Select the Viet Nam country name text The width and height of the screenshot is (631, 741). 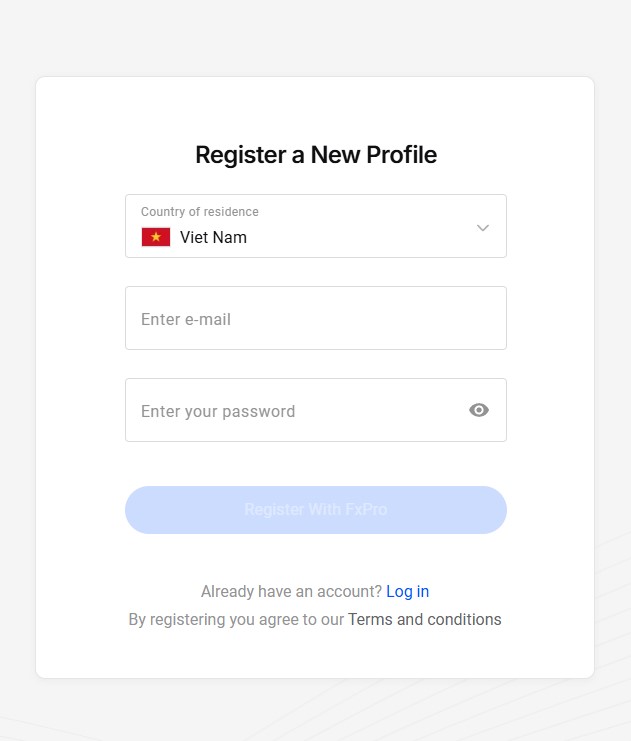(x=213, y=237)
